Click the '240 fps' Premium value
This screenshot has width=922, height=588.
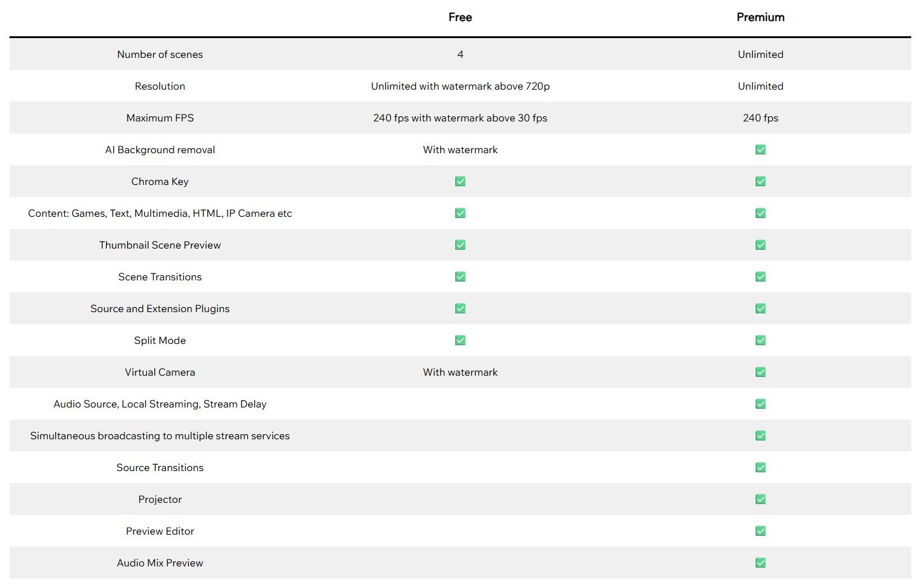(760, 118)
